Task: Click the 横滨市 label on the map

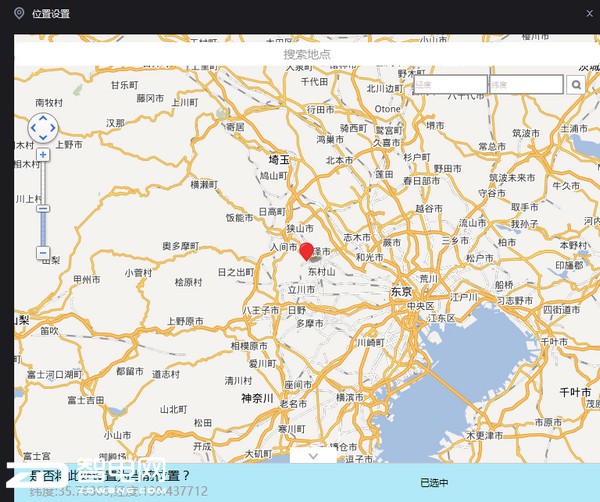Action: (x=351, y=397)
